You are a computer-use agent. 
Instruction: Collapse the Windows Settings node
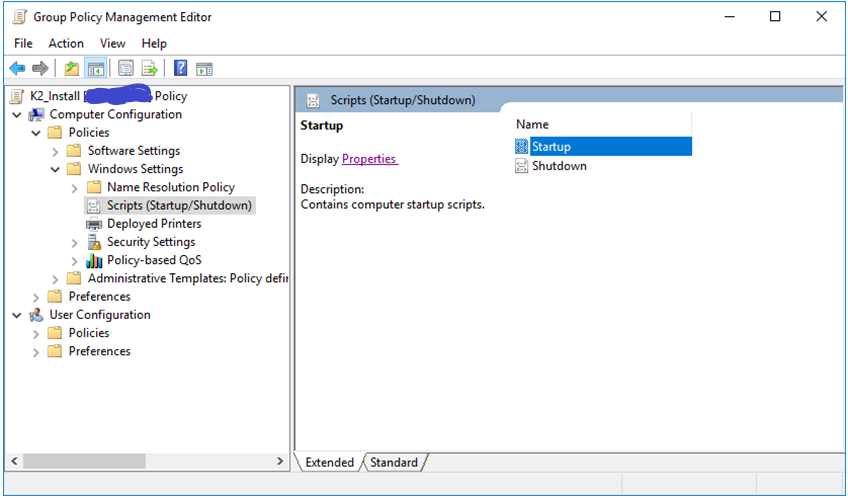(55, 170)
